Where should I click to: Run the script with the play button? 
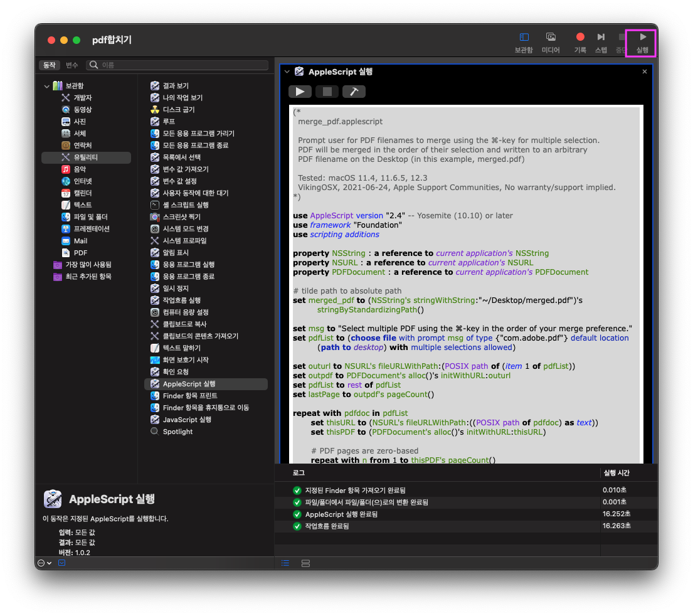300,92
